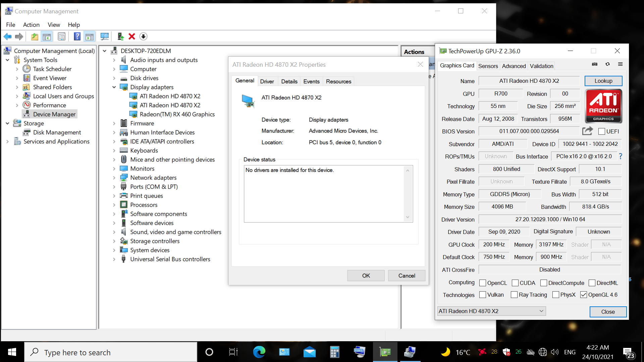Click the GPU-Z Close button
The height and width of the screenshot is (362, 644).
click(x=608, y=312)
